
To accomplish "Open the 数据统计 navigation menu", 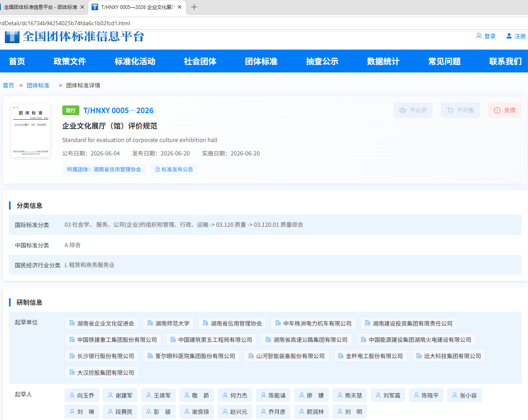I will pyautogui.click(x=383, y=61).
